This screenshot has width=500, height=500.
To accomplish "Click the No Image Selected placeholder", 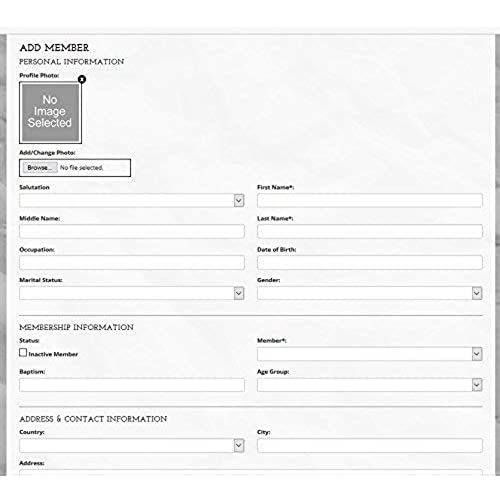I will point(50,112).
